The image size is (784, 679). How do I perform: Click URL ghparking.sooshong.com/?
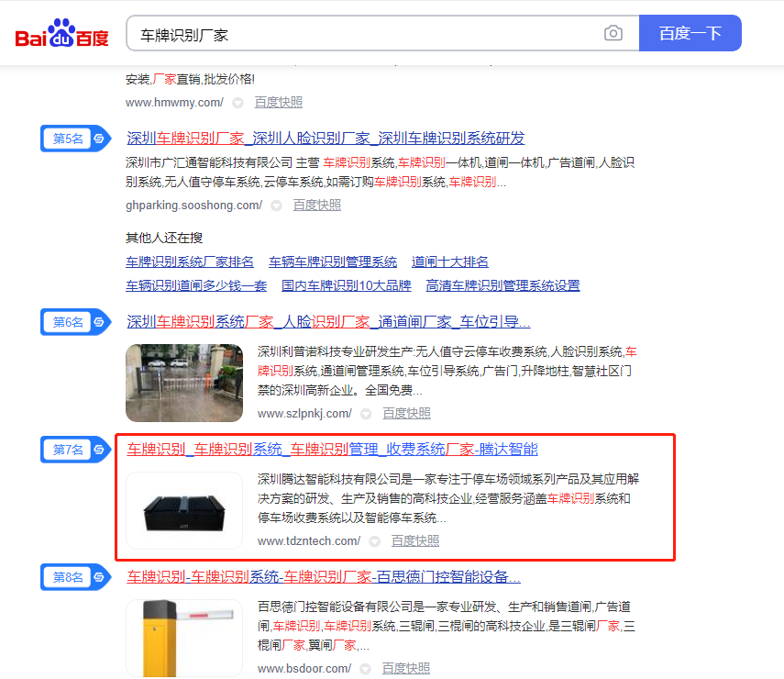coord(194,206)
